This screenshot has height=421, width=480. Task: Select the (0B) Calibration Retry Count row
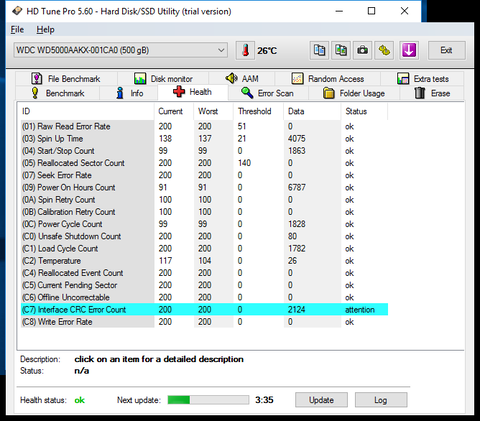click(x=204, y=212)
